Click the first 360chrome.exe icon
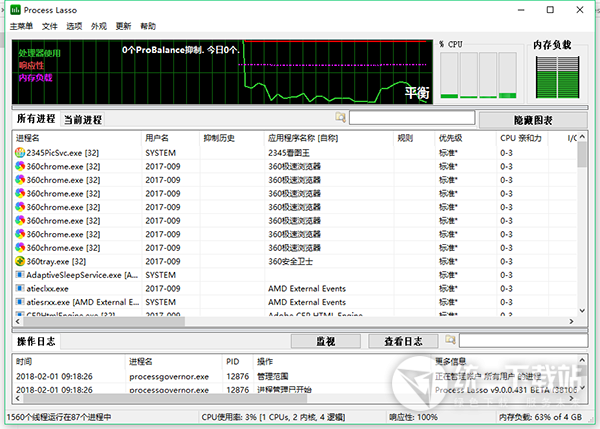 21,166
